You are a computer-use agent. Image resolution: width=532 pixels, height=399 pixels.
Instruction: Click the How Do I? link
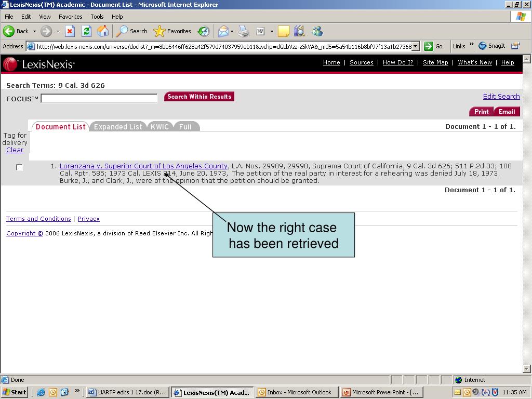pos(398,62)
